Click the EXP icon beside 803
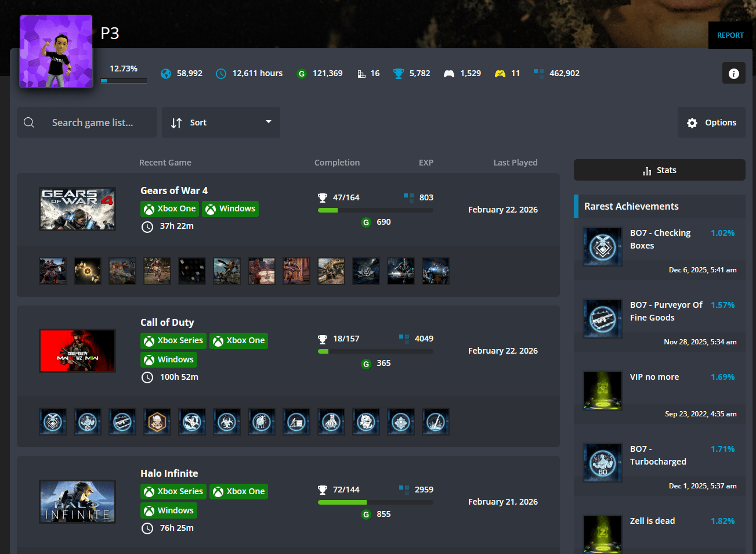Viewport: 756px width, 554px height. coord(408,197)
